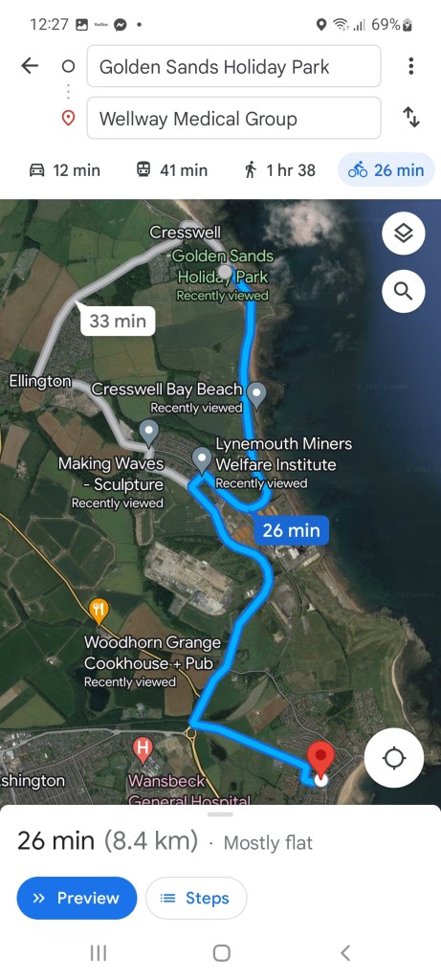Edit the Wellway Medical Group destination field

click(x=233, y=118)
